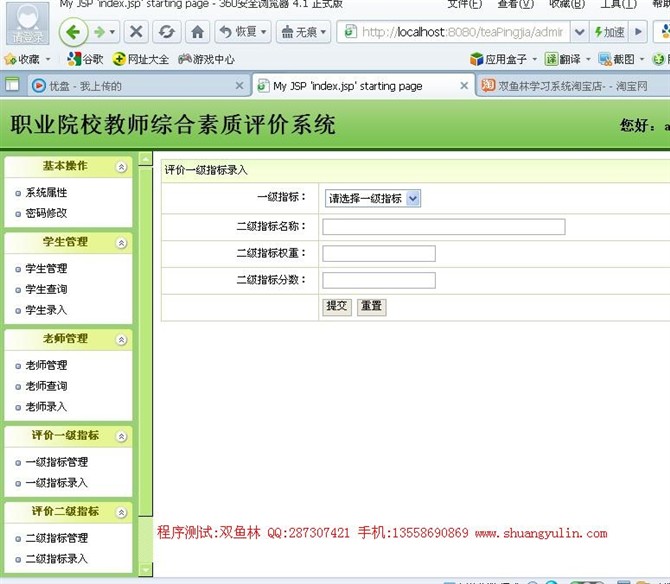670x584 pixels.
Task: Open the 老师查询 sidebar link
Action: (x=46, y=386)
